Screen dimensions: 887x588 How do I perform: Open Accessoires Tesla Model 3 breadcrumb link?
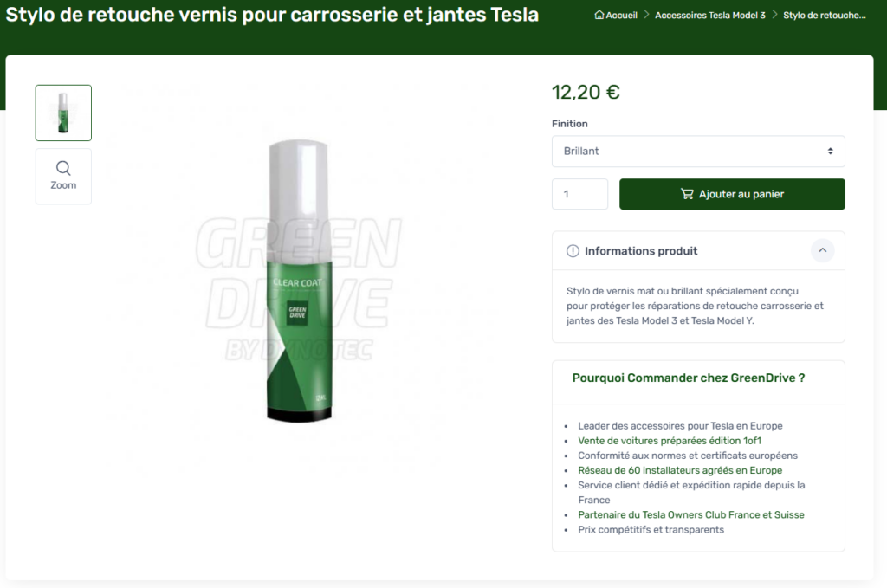[x=710, y=16]
